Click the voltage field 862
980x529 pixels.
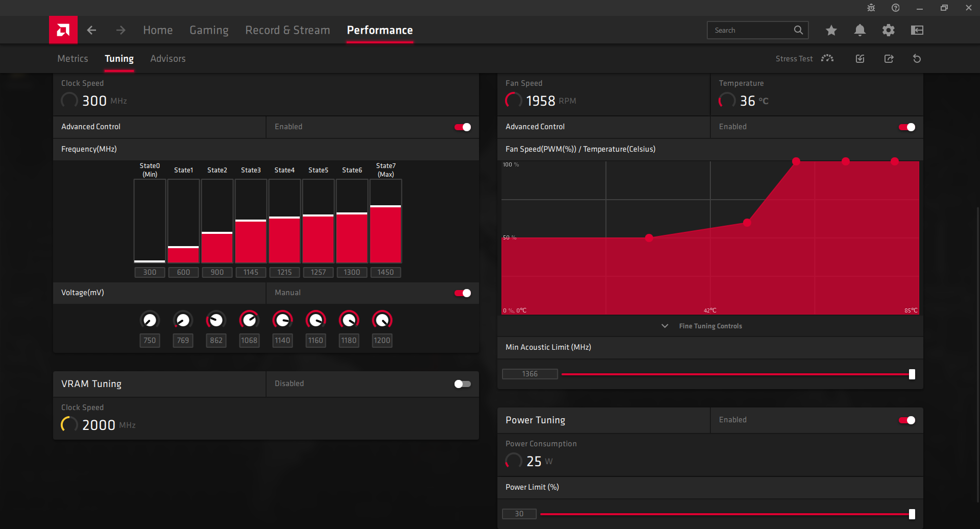click(216, 340)
